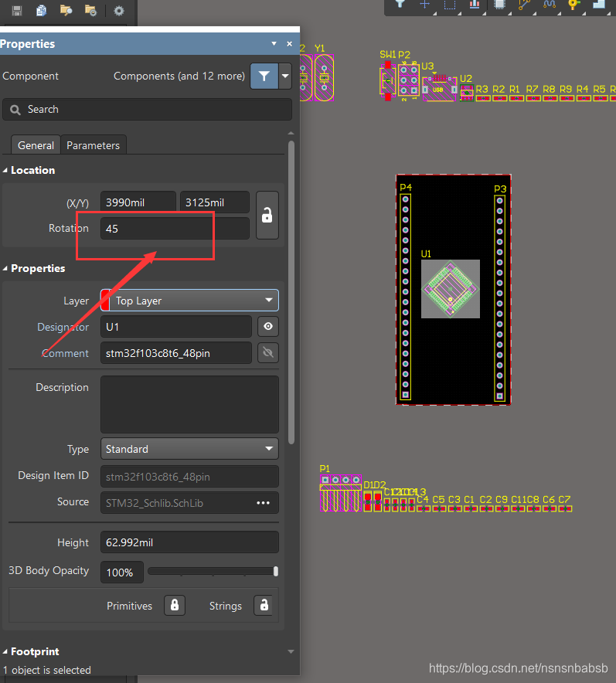Click the red Top Layer color swatch
Screen dimensions: 616x683
(x=105, y=300)
